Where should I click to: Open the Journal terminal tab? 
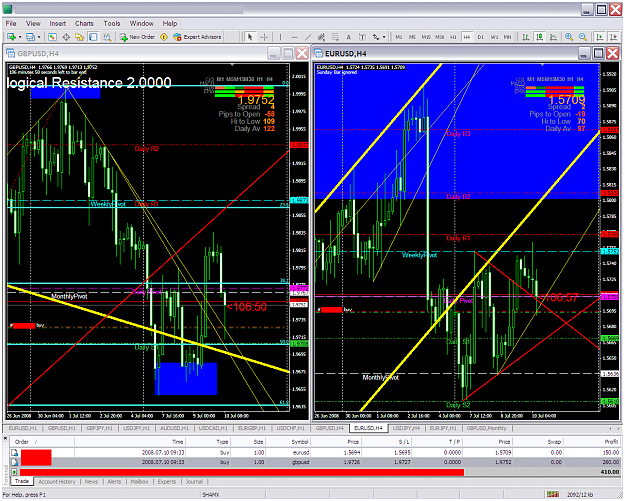point(194,482)
